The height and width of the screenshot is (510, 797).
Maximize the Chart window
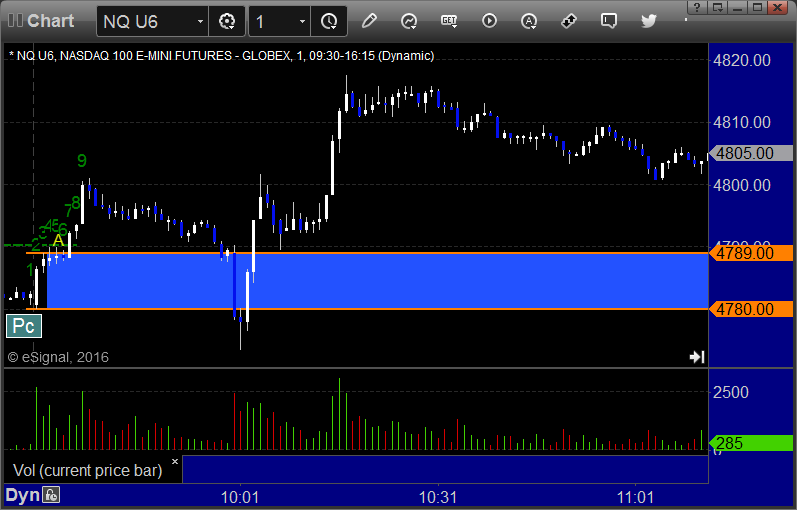pyautogui.click(x=757, y=7)
